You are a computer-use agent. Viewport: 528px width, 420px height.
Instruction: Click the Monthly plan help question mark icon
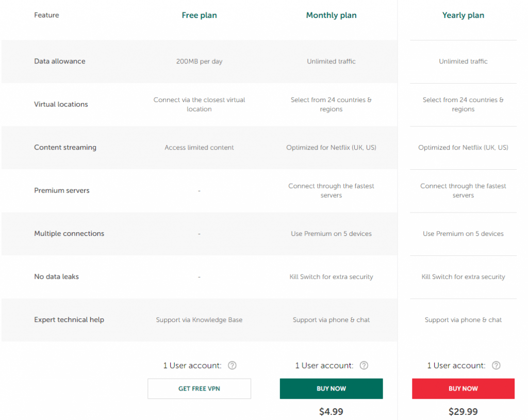pyautogui.click(x=364, y=365)
